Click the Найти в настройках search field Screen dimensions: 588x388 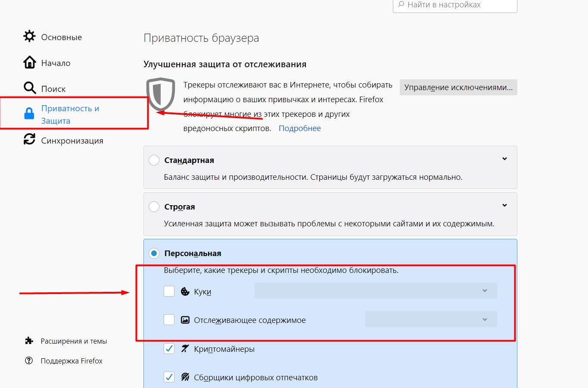click(x=455, y=5)
